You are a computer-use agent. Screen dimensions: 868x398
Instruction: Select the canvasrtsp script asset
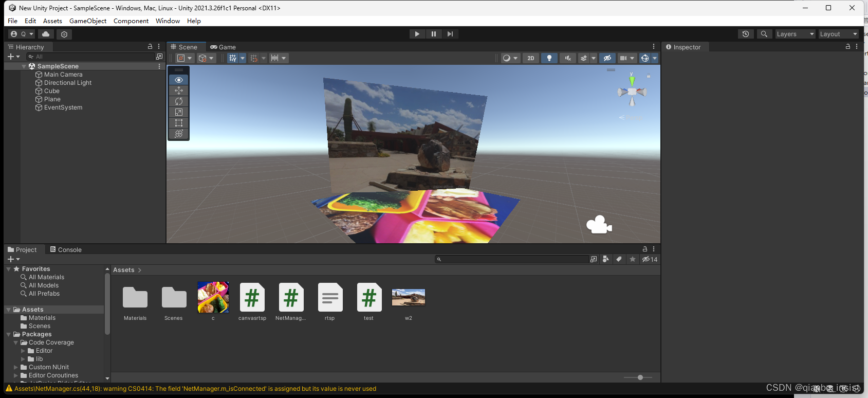coord(252,302)
